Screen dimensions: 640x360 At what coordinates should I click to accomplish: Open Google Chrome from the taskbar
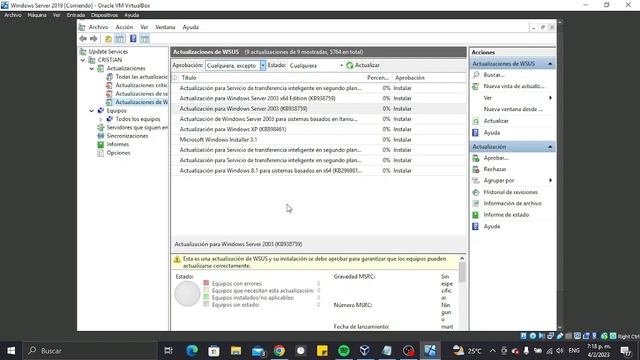(x=279, y=351)
